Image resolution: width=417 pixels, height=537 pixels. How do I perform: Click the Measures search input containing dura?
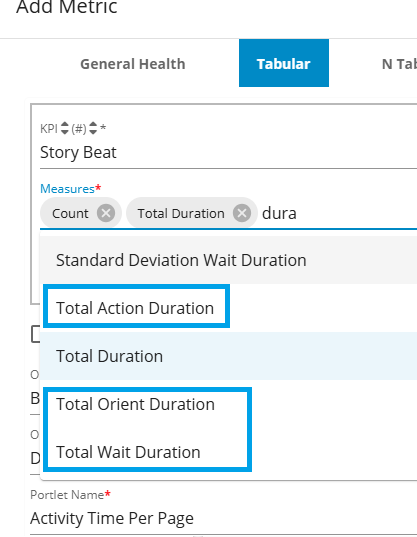(x=339, y=213)
